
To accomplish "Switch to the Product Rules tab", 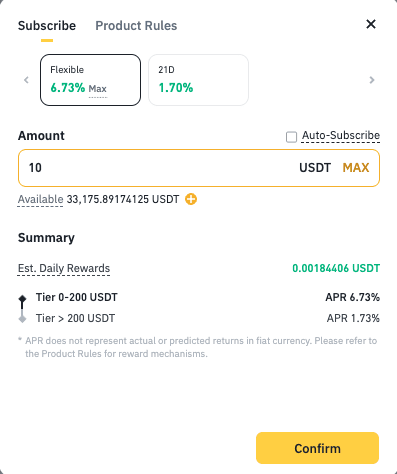I will (136, 26).
